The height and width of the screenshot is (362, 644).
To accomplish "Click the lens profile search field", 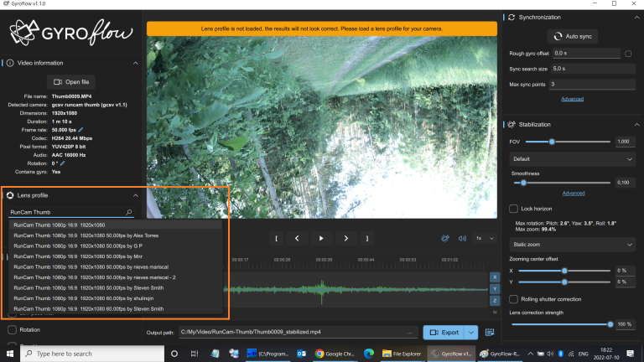I will pos(70,212).
